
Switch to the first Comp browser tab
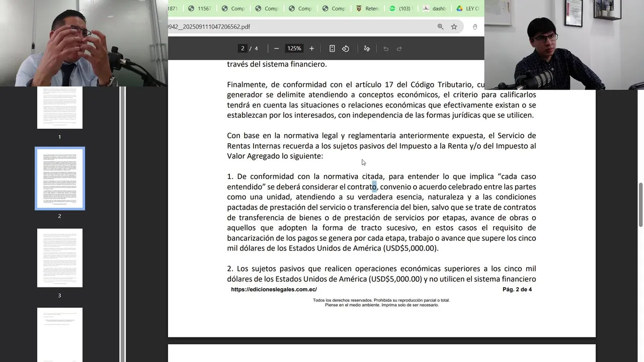click(233, 9)
